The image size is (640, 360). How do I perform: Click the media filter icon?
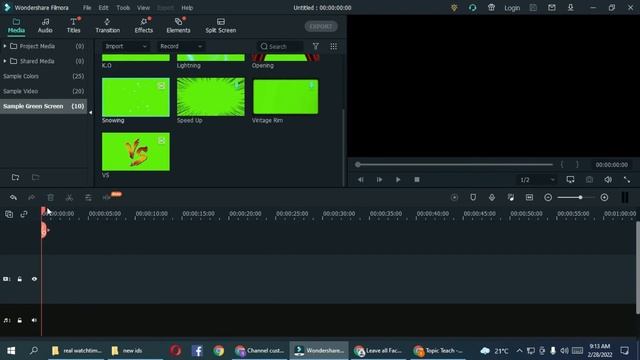tap(316, 47)
